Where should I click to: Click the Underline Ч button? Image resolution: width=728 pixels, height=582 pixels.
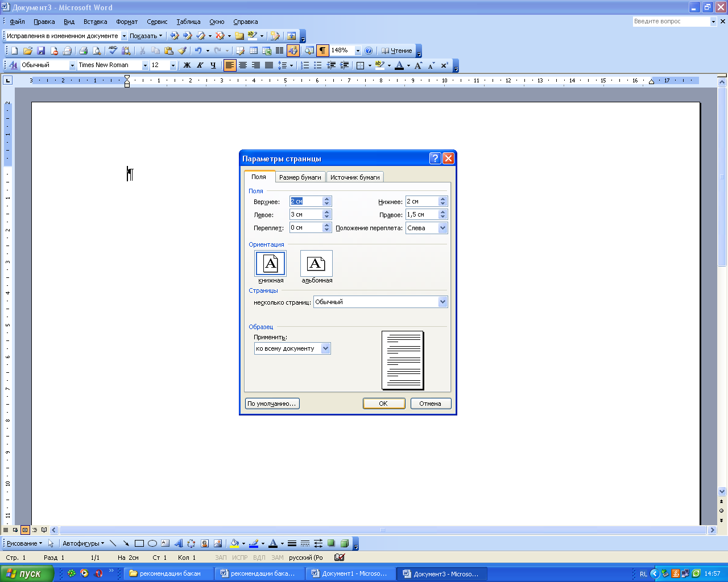[x=213, y=65]
